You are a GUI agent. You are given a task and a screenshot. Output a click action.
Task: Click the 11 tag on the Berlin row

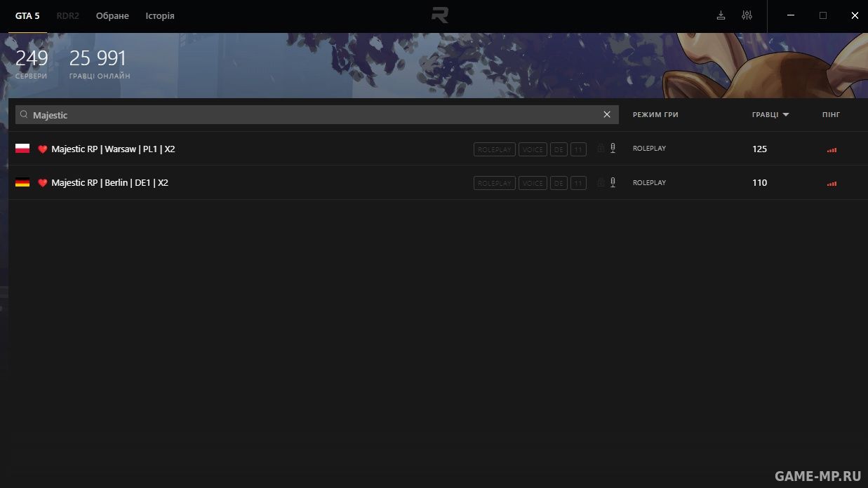[x=578, y=183]
